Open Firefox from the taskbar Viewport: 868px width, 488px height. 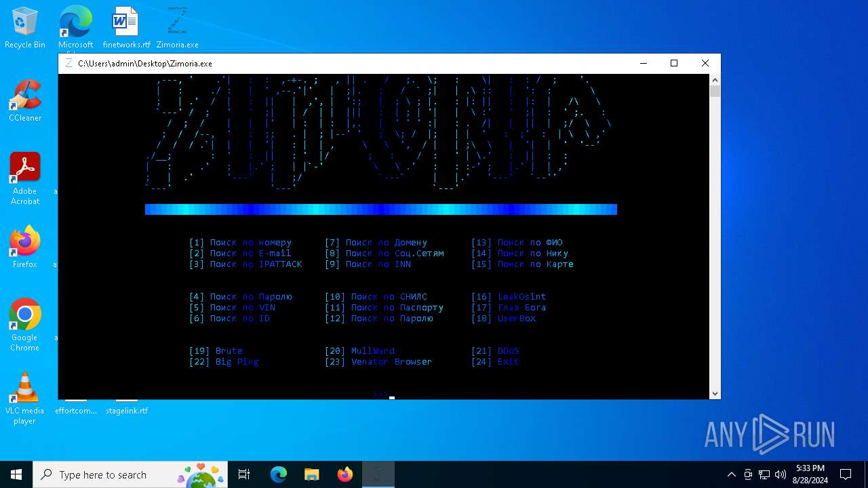coord(344,474)
